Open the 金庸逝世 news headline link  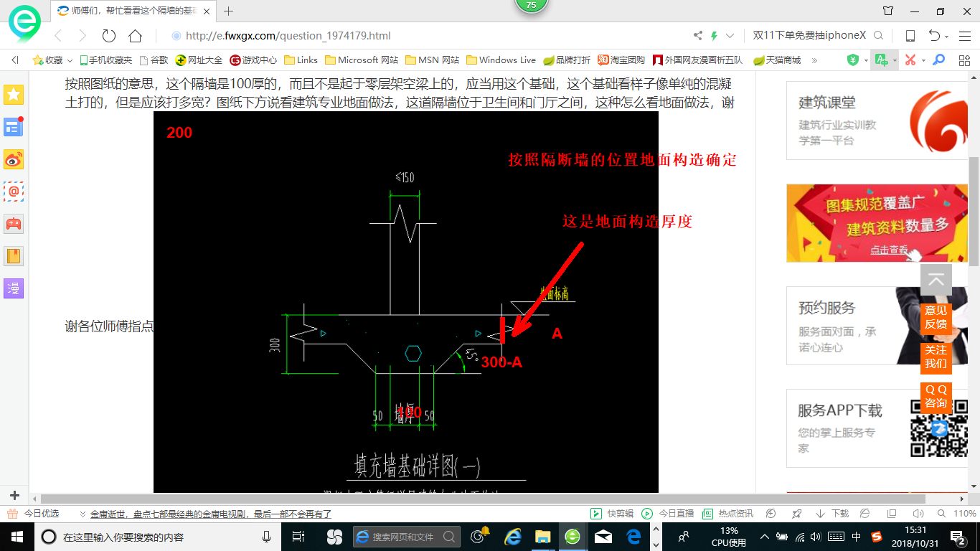[x=211, y=514]
